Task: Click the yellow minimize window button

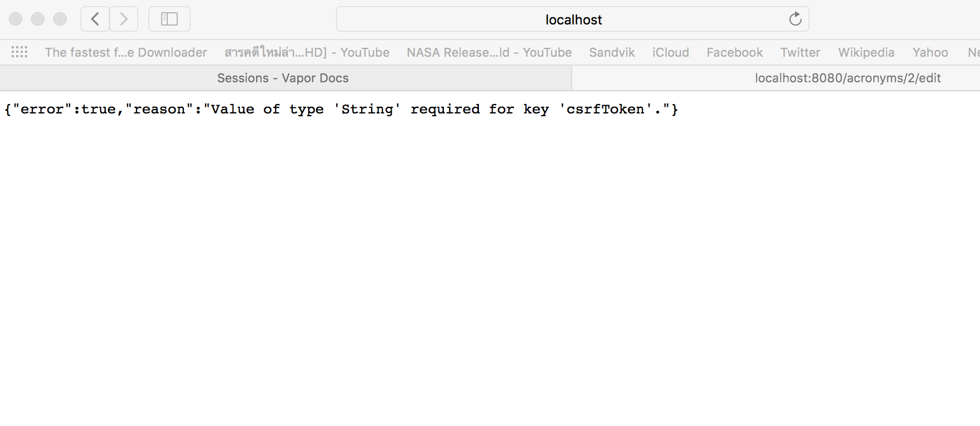Action: [x=38, y=19]
